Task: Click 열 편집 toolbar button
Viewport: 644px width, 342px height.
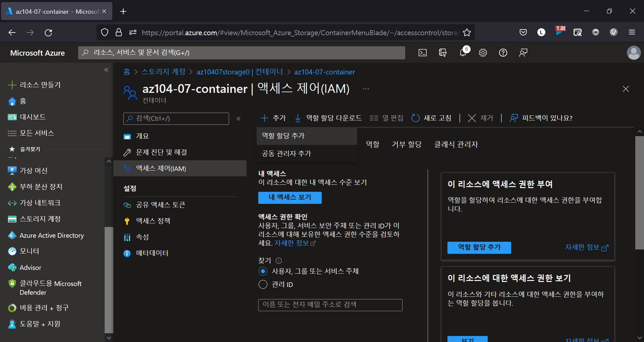Action: pos(386,118)
